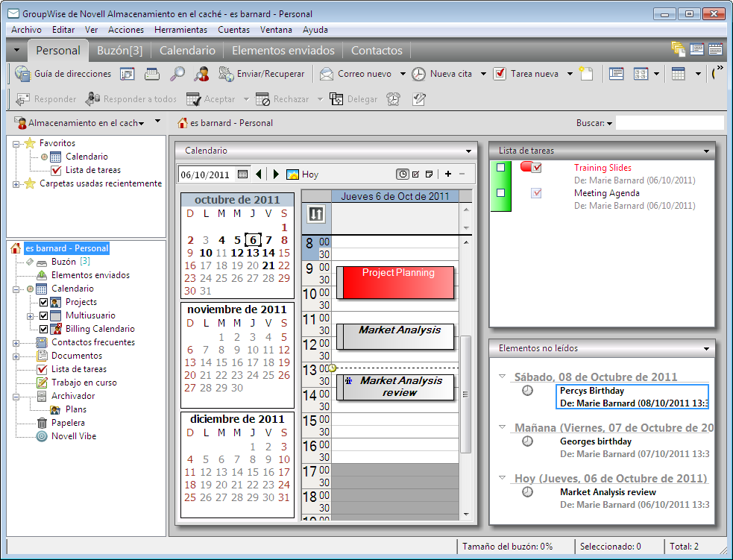Click the stacked folders icon at top right
Screen dimensions: 733x560
678,49
